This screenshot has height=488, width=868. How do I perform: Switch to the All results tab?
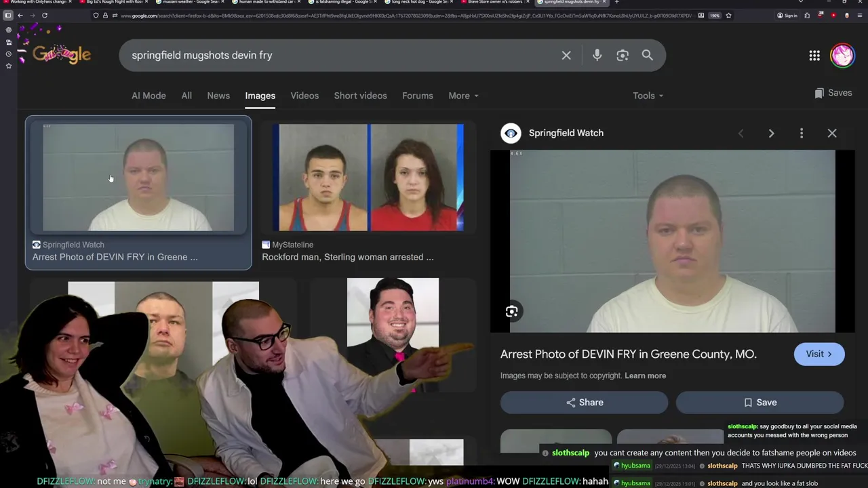click(x=186, y=96)
